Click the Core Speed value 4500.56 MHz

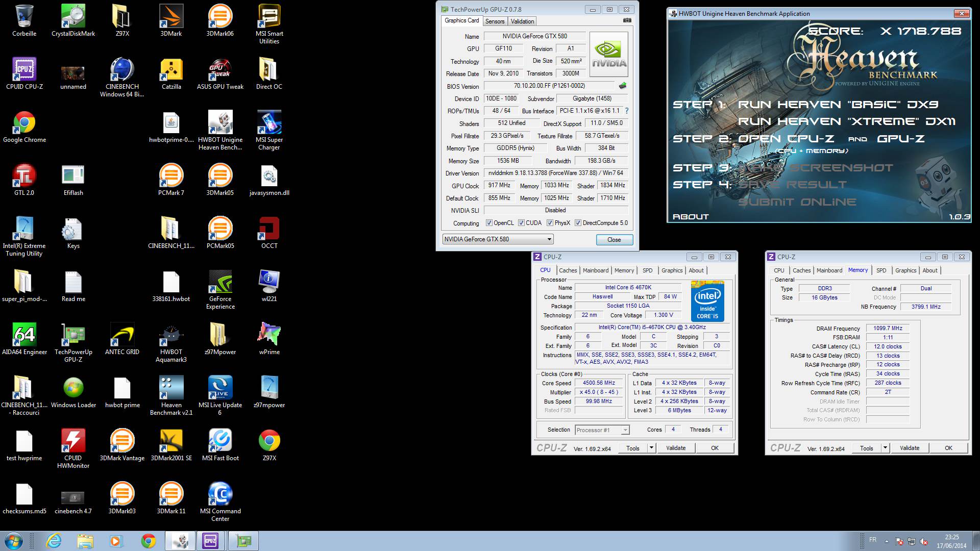coord(599,383)
